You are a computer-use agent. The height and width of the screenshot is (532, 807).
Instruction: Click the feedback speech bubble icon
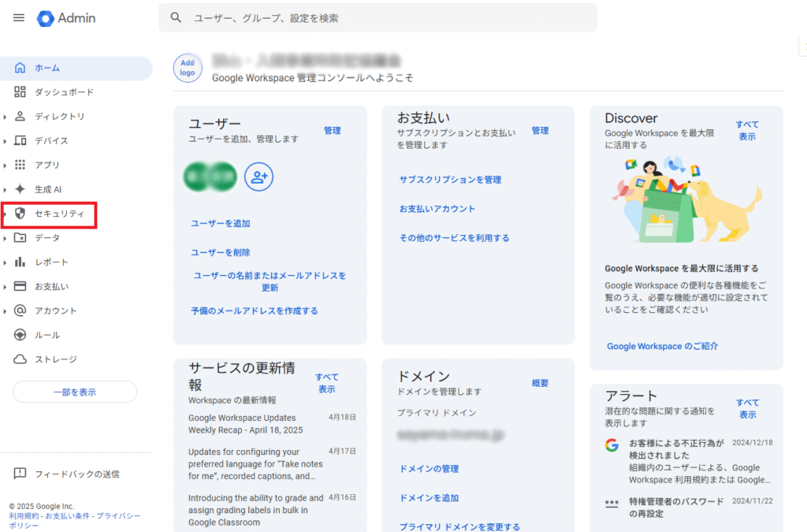tap(20, 474)
